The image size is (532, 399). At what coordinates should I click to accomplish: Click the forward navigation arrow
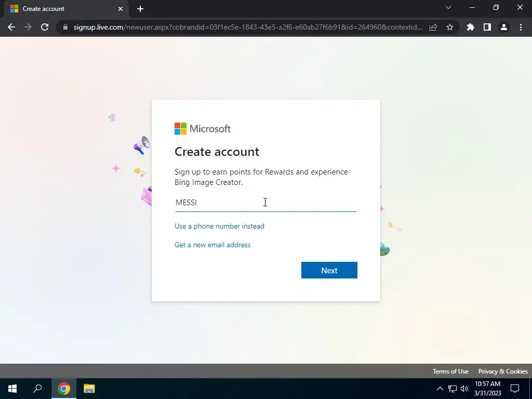coord(28,27)
